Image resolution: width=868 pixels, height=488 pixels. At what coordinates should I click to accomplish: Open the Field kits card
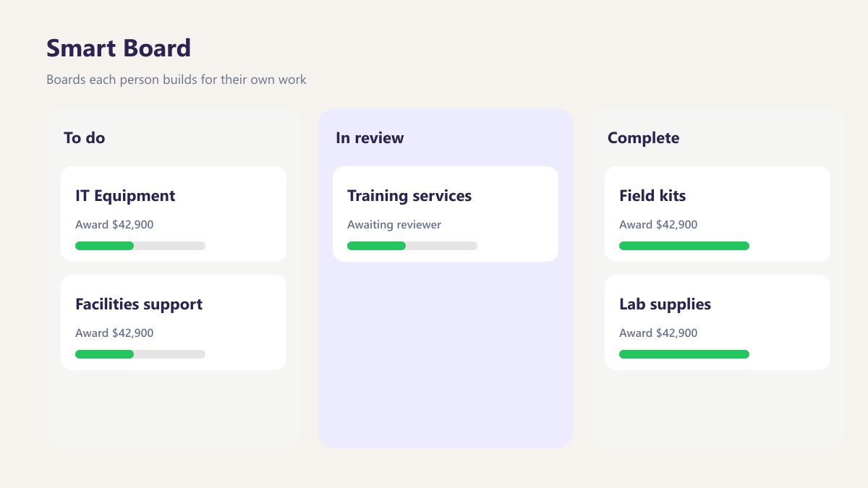pos(718,214)
